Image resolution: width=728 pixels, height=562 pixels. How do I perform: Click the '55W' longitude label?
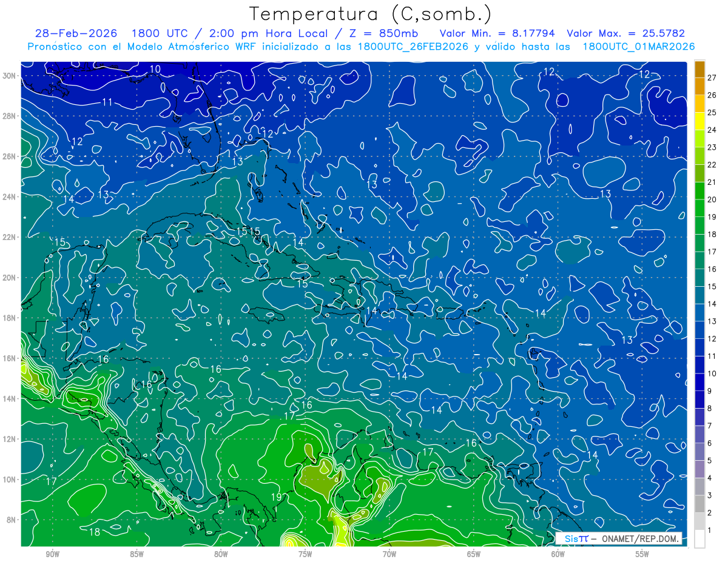click(x=642, y=554)
